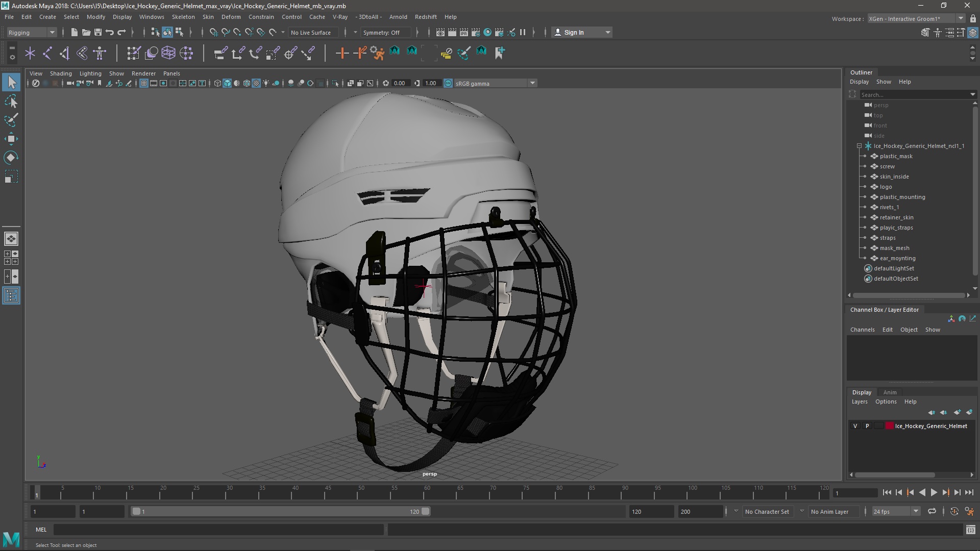980x551 pixels.
Task: Toggle the Loop playback icon
Action: tap(932, 511)
